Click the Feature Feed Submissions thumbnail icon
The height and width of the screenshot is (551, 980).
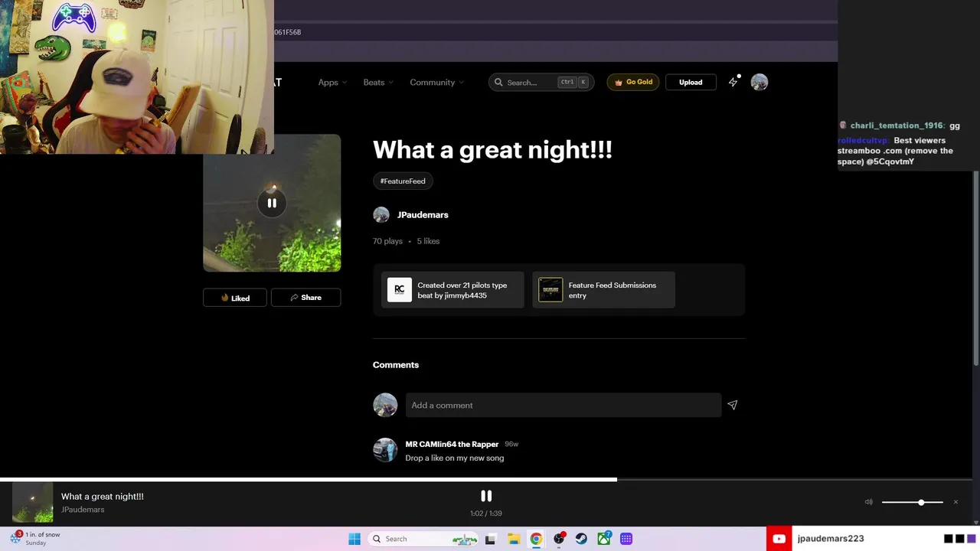point(550,290)
